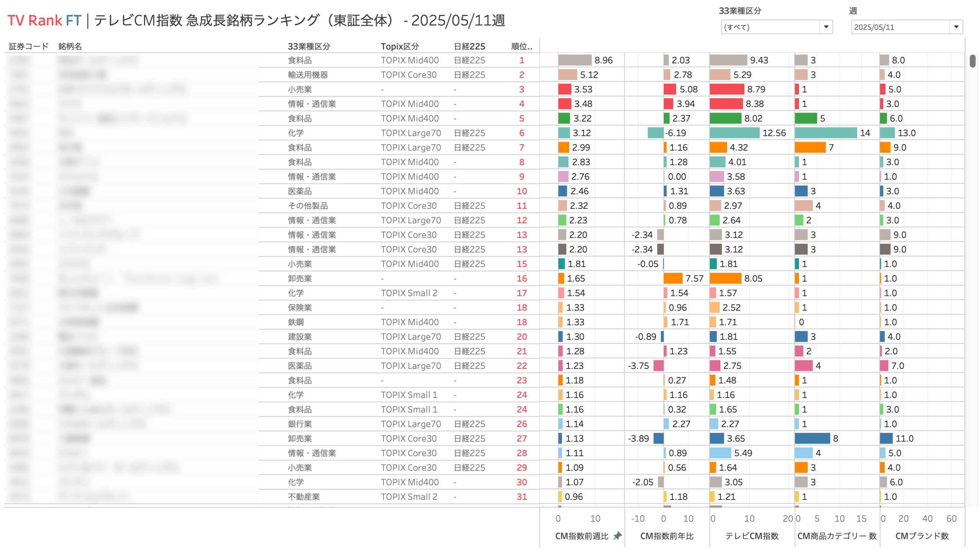Select the 33業種区分 column header

pyautogui.click(x=309, y=46)
